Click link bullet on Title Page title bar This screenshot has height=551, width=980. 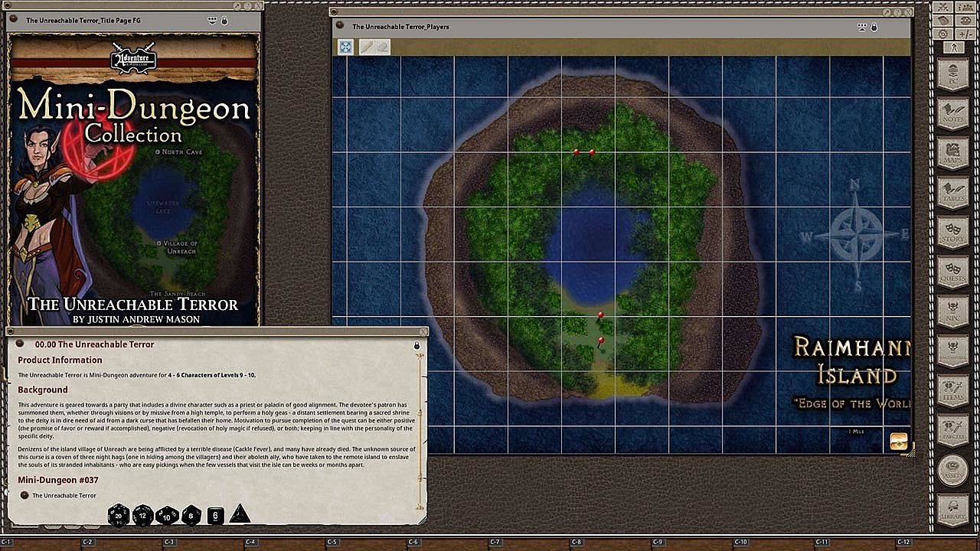15,20
